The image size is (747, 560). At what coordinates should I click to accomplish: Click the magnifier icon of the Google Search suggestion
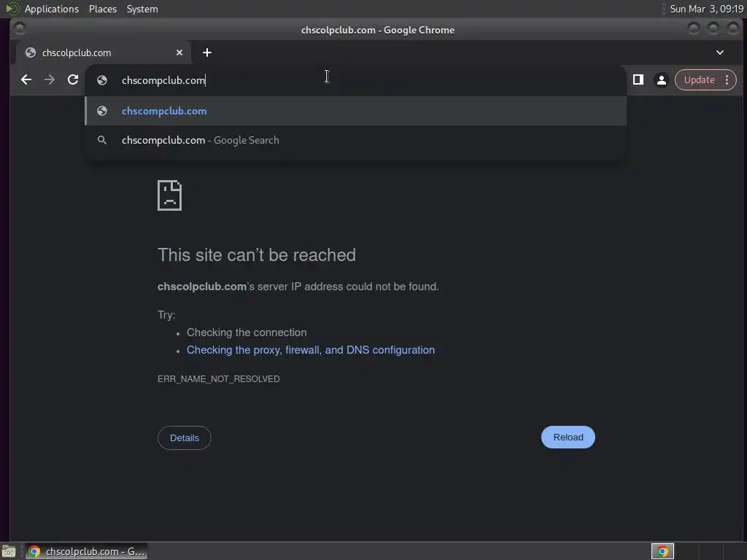[x=102, y=140]
